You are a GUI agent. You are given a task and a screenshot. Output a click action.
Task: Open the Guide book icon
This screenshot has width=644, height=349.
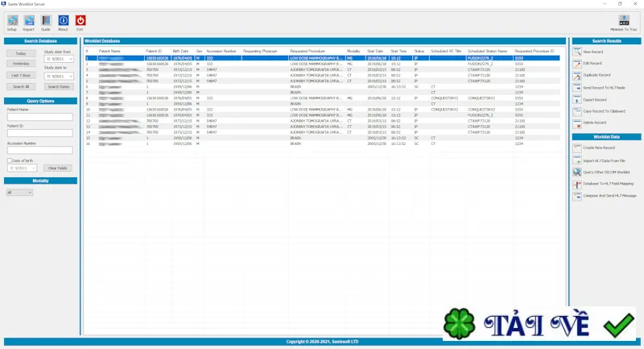tap(46, 21)
